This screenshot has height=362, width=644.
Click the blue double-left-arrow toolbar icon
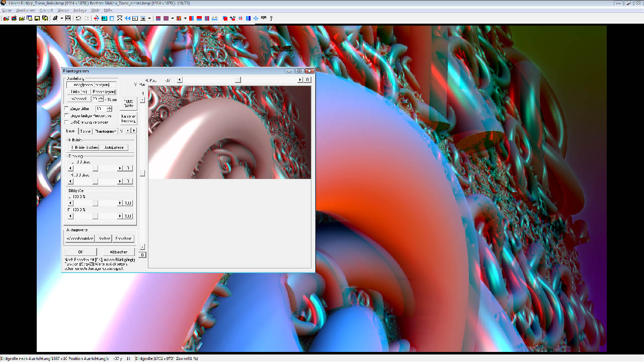[127, 18]
